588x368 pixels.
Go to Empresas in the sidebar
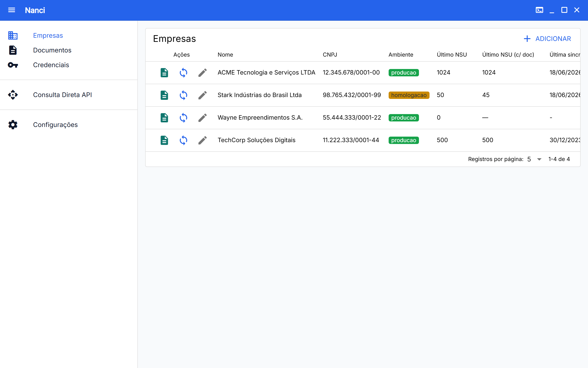tap(48, 35)
